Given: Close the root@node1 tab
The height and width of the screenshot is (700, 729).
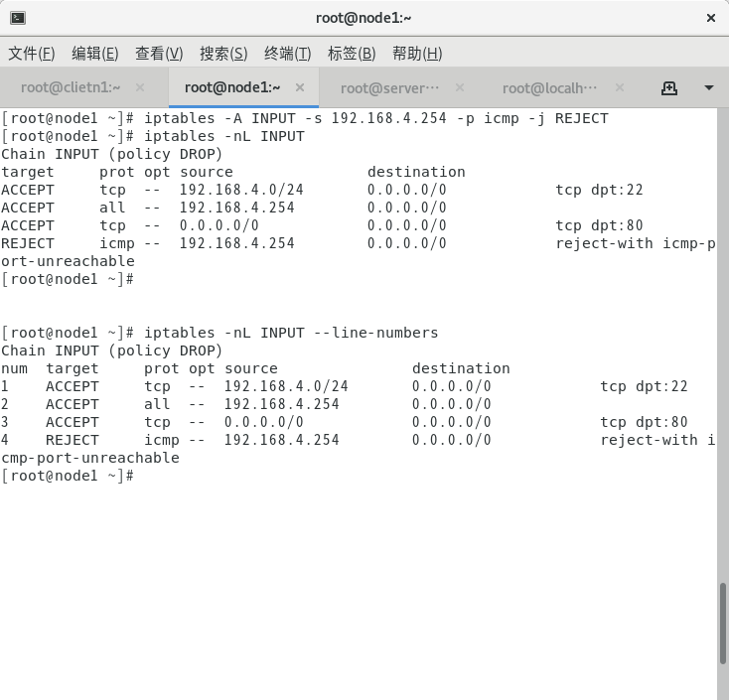Looking at the screenshot, I should [300, 87].
